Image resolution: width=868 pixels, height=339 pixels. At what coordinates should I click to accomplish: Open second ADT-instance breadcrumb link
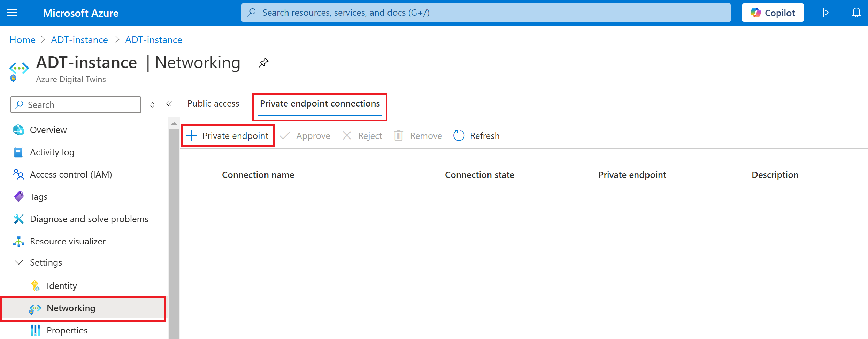click(x=154, y=40)
